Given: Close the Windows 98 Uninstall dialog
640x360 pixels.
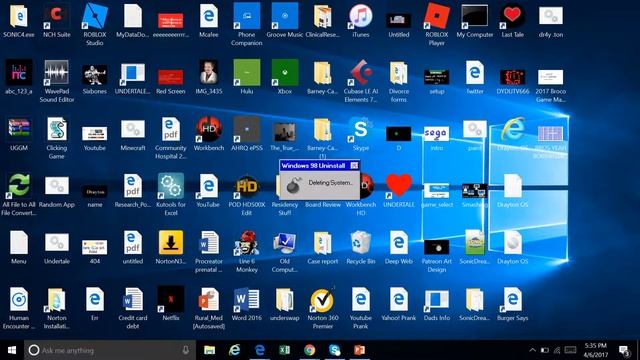Looking at the screenshot, I should [354, 165].
